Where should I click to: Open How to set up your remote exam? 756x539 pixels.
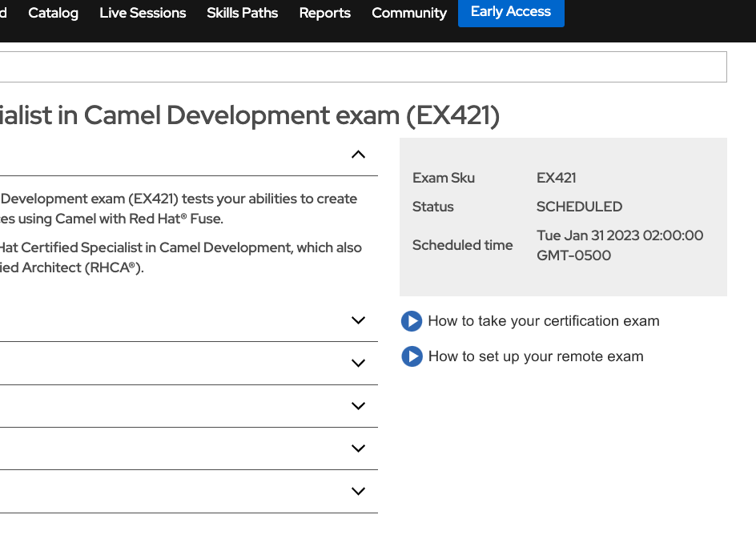coord(535,356)
